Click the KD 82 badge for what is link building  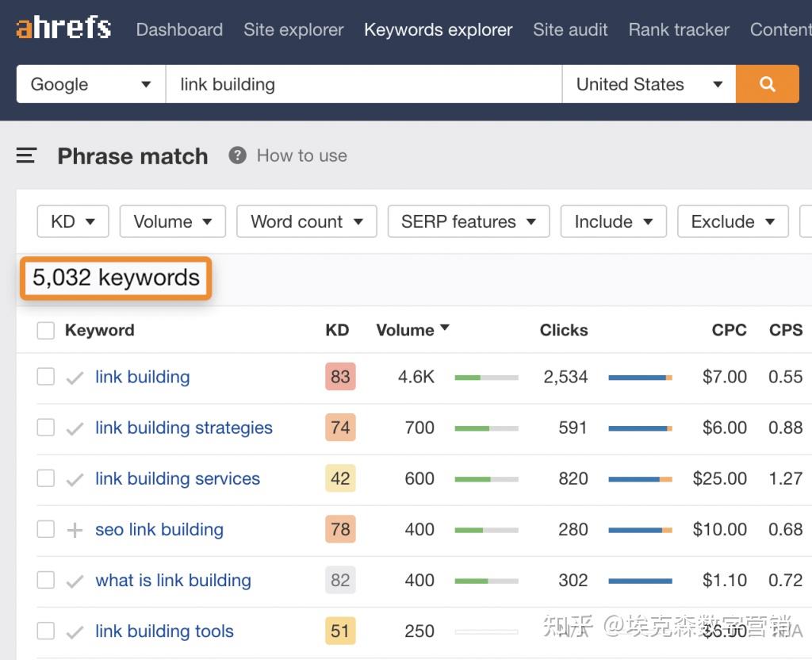340,580
